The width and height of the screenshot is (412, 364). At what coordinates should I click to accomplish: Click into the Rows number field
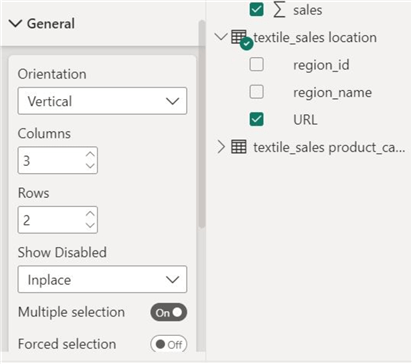58,220
